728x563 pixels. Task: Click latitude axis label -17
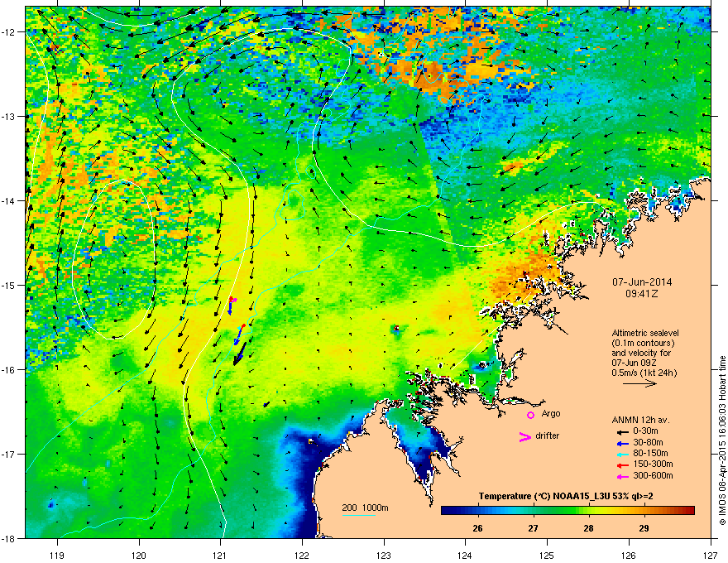click(8, 454)
